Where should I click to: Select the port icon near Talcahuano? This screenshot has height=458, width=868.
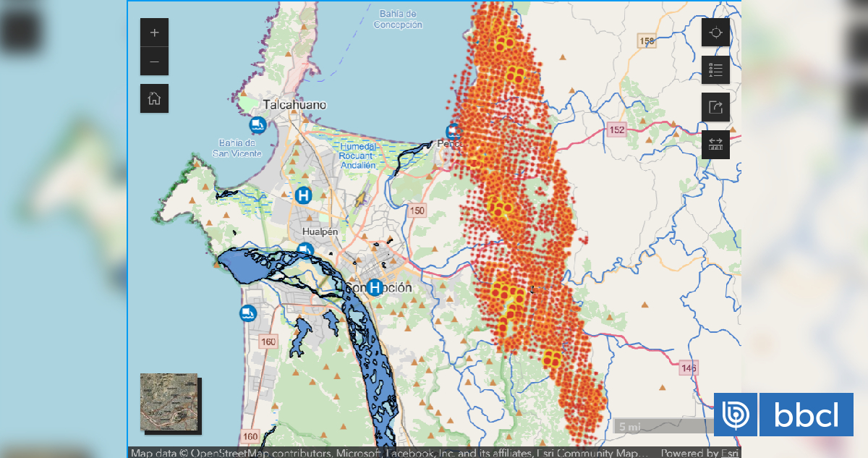tap(258, 126)
